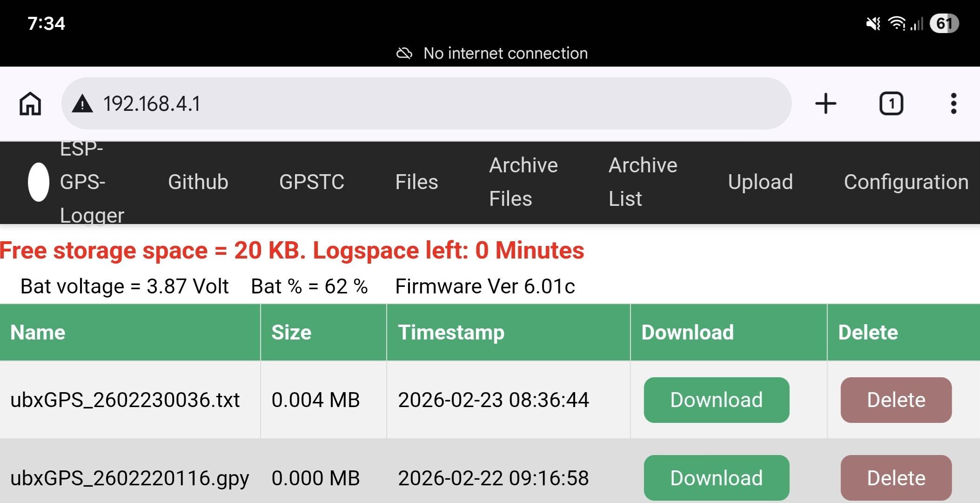The height and width of the screenshot is (503, 980).
Task: Open the Chrome three-dot overflow menu
Action: [953, 103]
